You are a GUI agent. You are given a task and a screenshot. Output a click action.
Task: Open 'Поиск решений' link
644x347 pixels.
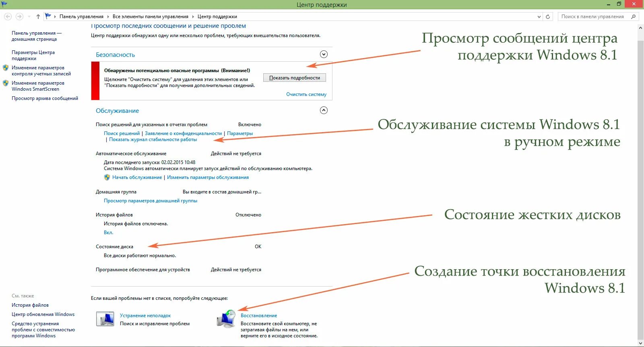(x=122, y=133)
